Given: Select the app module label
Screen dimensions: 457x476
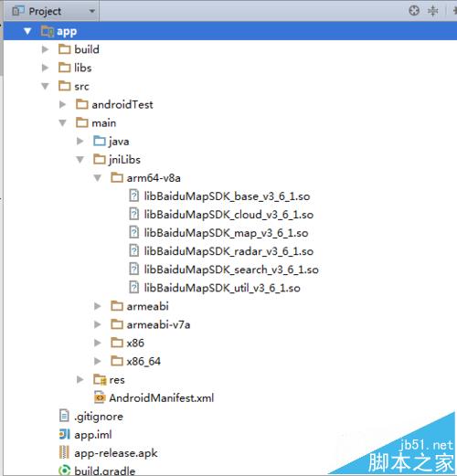Looking at the screenshot, I should point(67,31).
